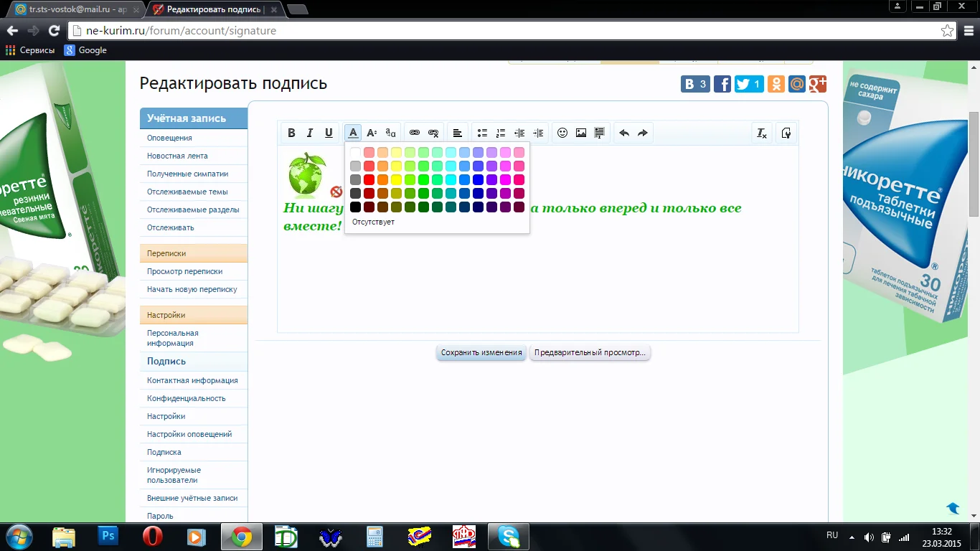Open the smilies picker

point(562,133)
